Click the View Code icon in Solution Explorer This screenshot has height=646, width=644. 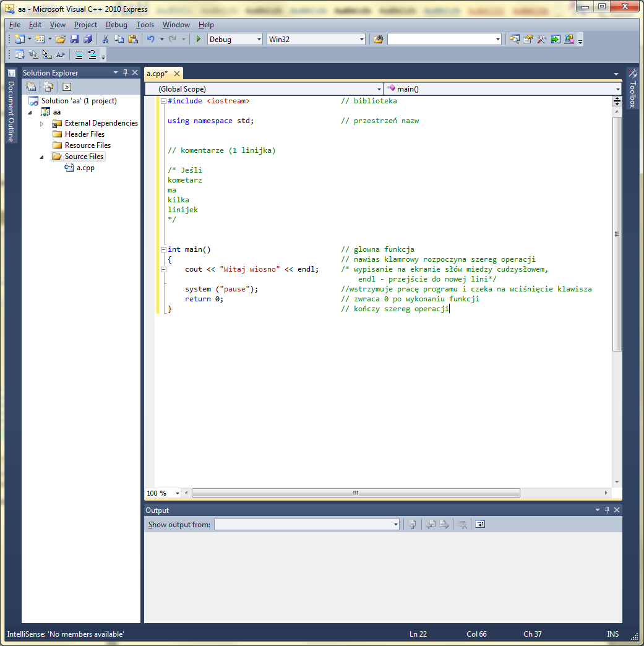67,87
